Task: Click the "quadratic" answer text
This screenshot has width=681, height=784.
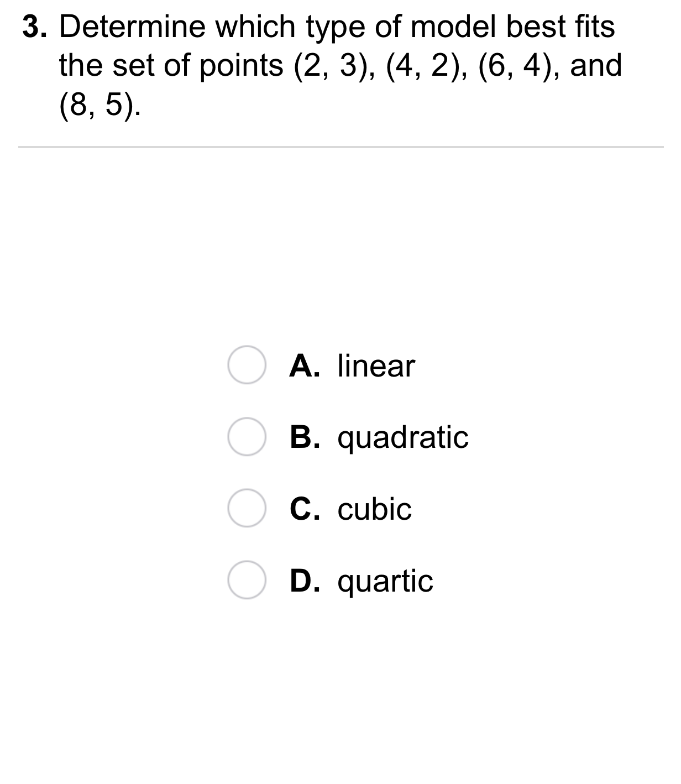Action: [403, 438]
